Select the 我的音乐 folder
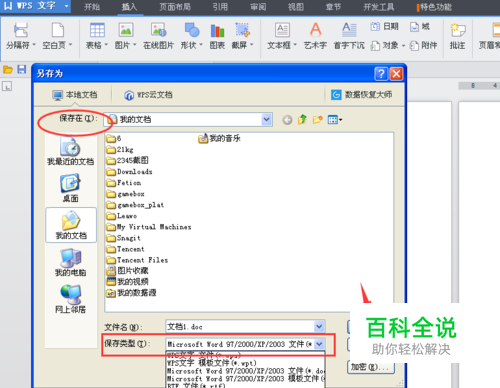This screenshot has width=500, height=388. point(219,138)
